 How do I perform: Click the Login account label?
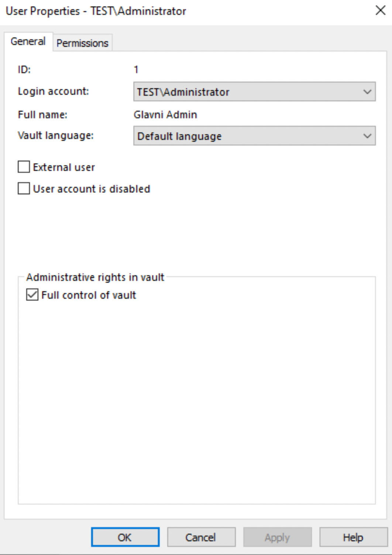coord(54,91)
